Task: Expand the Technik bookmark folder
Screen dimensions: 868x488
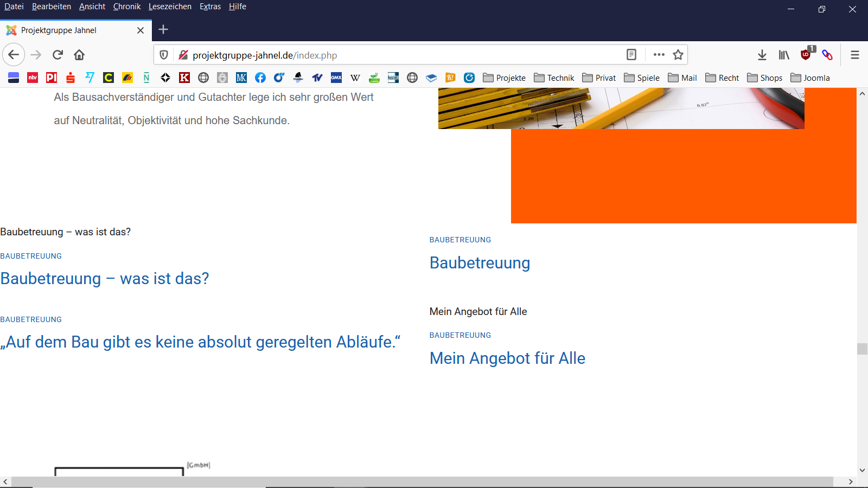Action: point(554,78)
